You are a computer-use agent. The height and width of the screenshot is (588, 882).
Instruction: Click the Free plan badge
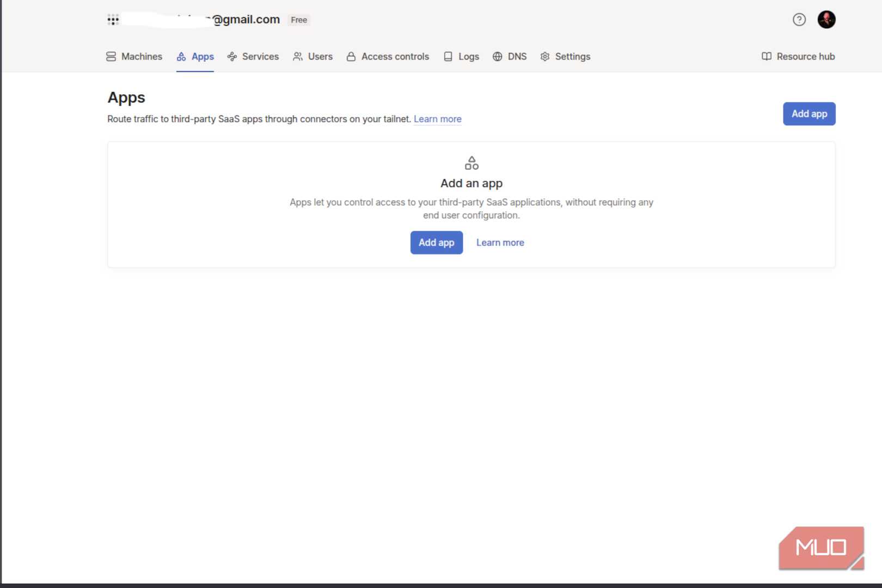click(299, 20)
